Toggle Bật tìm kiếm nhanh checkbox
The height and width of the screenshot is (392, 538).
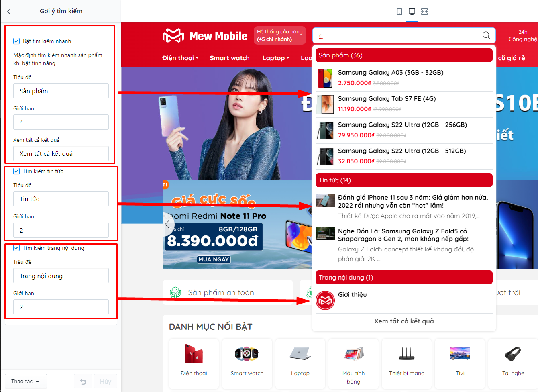pos(16,41)
